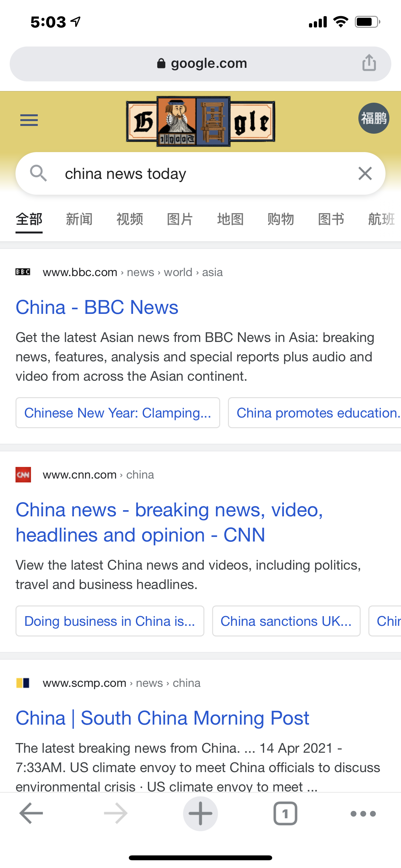
Task: Open South China Morning Post result
Action: [162, 718]
